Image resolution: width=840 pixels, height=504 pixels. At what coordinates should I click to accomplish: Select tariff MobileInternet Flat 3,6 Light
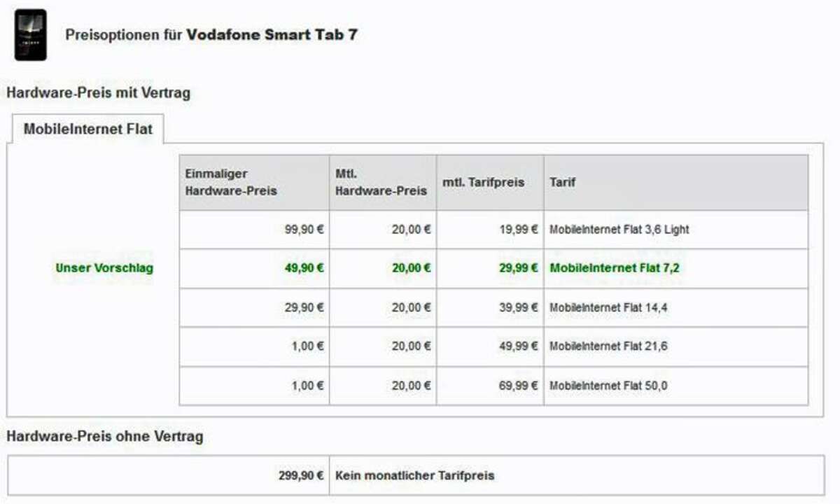tap(619, 229)
